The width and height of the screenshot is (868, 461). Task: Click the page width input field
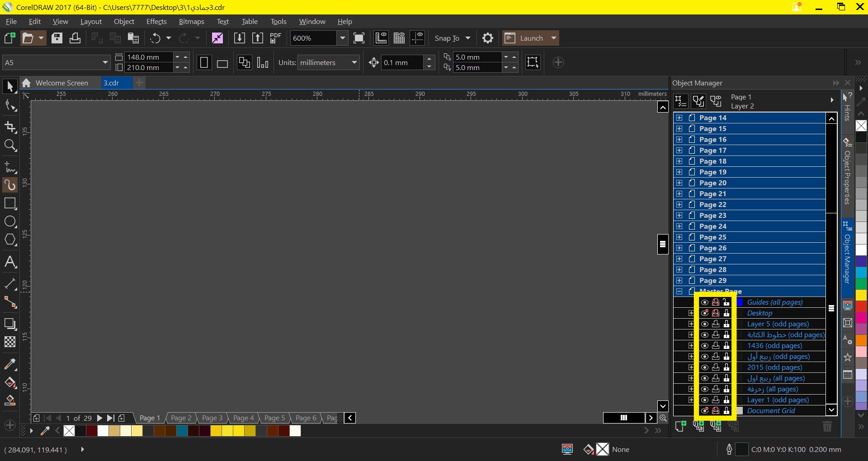149,57
